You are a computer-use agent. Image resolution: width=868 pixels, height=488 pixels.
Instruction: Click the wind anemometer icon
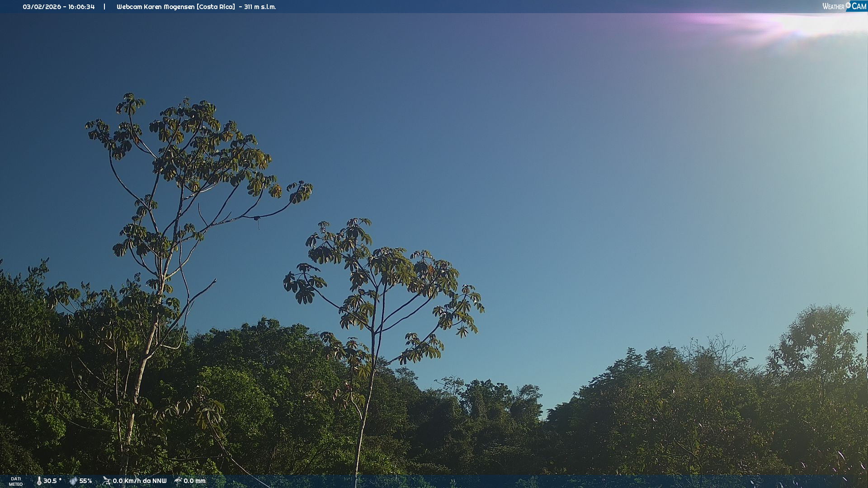pyautogui.click(x=107, y=481)
